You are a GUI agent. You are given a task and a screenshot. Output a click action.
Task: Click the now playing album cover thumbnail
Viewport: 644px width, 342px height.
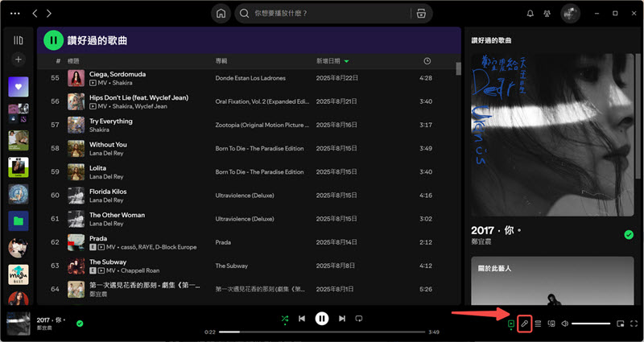click(x=19, y=323)
